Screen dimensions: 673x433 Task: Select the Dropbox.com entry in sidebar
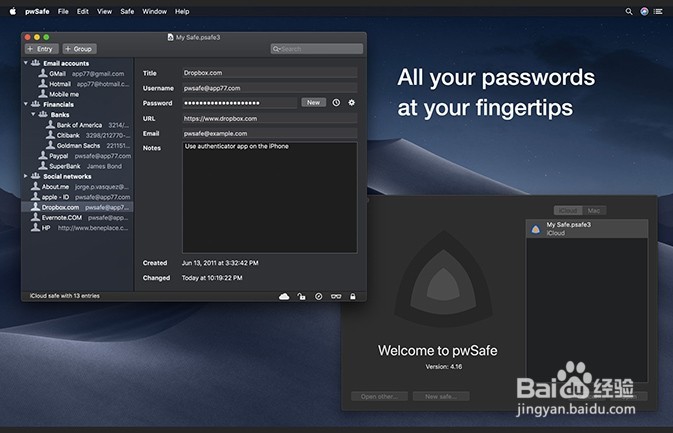coord(77,207)
